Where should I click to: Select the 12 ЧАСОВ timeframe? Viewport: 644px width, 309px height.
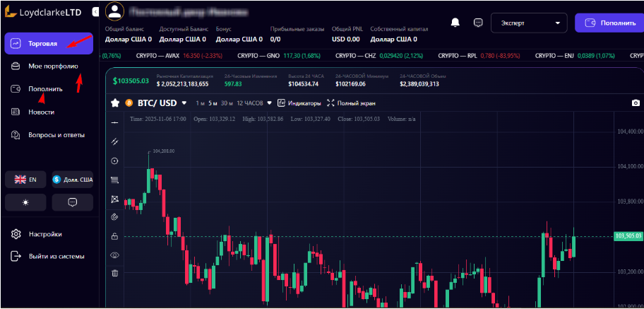[250, 103]
